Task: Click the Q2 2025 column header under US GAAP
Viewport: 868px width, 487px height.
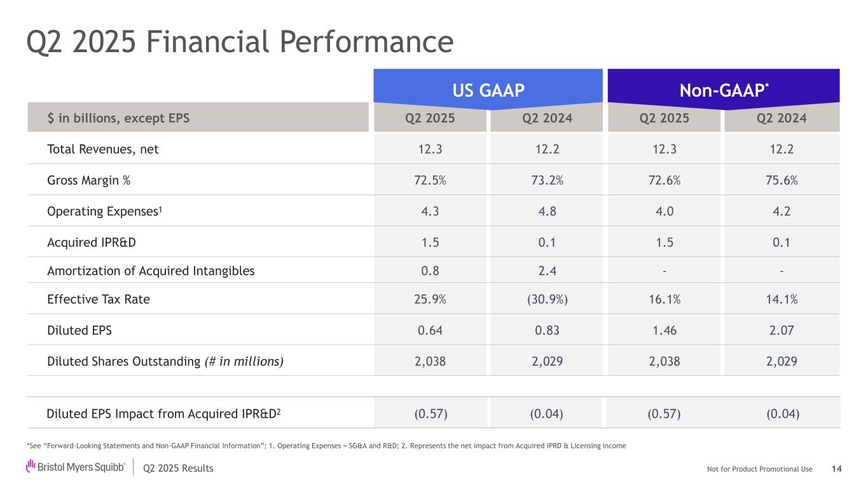Action: tap(430, 118)
